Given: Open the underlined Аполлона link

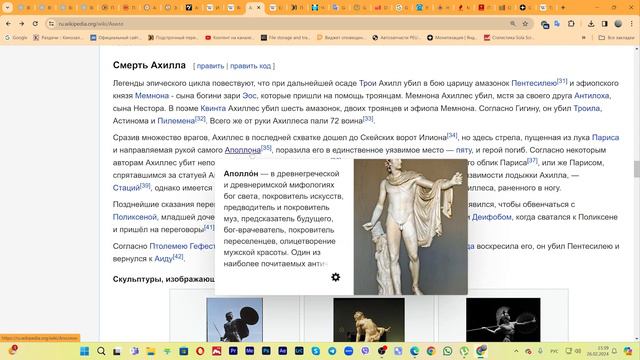Looking at the screenshot, I should pos(242,150).
